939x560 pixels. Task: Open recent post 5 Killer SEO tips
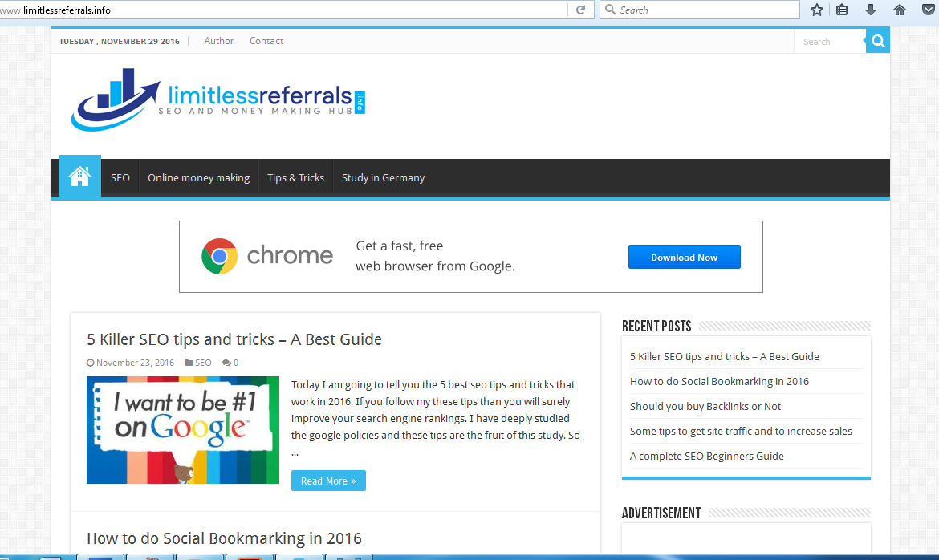click(x=725, y=356)
